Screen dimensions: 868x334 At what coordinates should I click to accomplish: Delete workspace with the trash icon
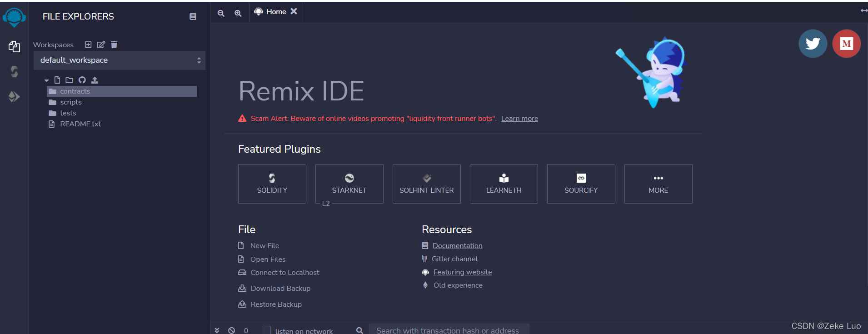coord(114,45)
